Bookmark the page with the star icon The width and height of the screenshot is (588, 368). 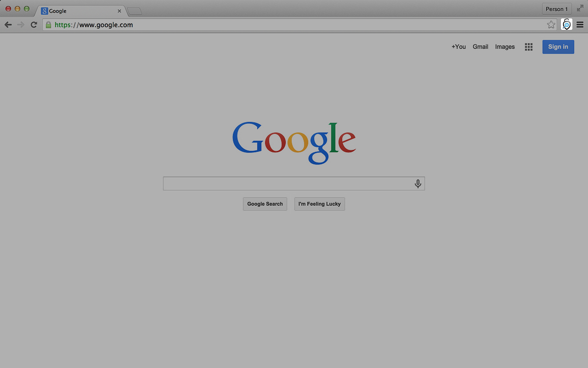coord(551,25)
